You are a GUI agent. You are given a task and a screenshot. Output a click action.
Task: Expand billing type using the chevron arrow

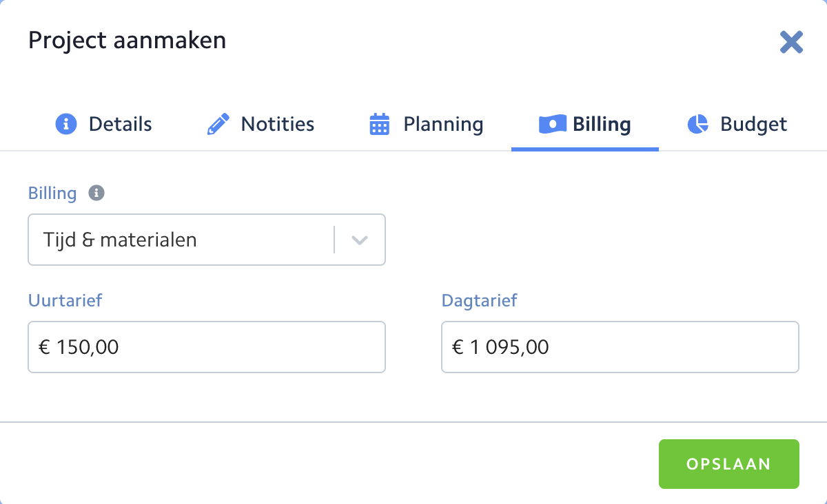pyautogui.click(x=360, y=240)
